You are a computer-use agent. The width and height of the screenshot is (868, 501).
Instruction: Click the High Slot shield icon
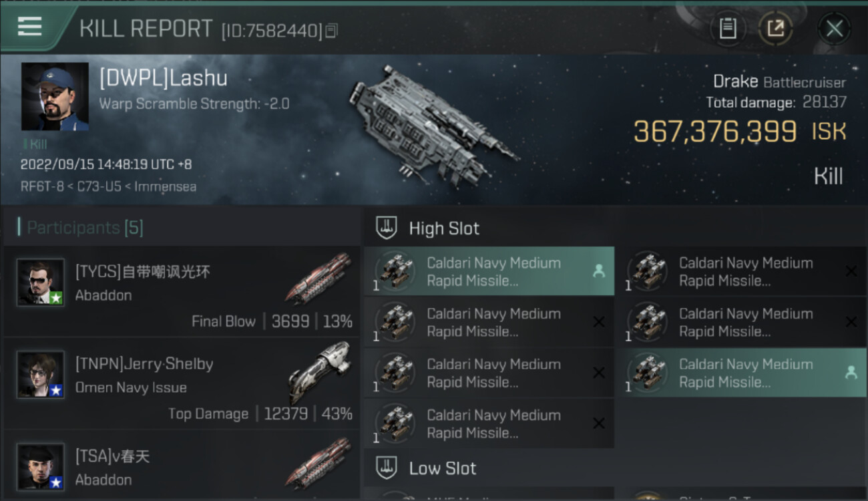coord(387,228)
